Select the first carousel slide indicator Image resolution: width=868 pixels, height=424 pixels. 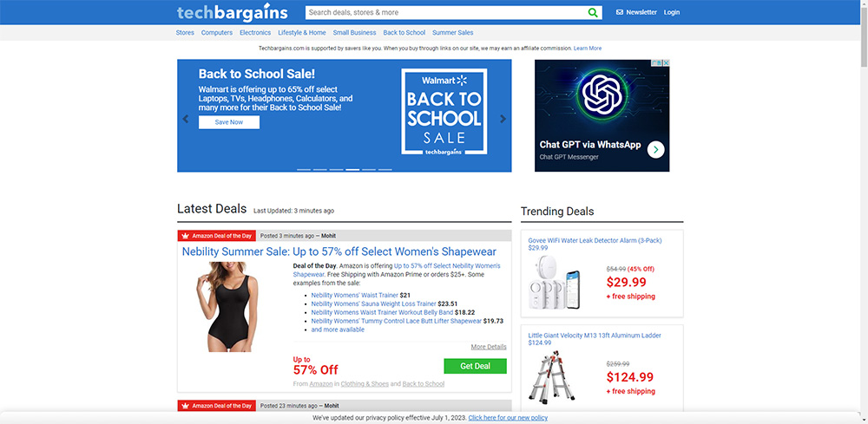click(303, 170)
